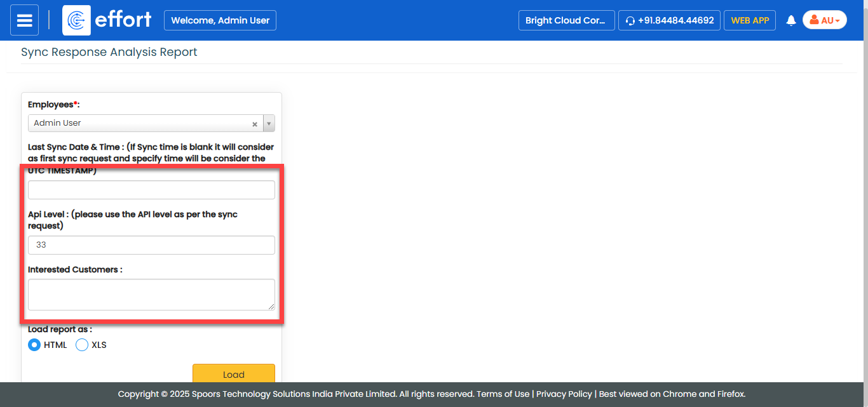The height and width of the screenshot is (407, 868).
Task: Open the Terms of Use link
Action: 503,394
